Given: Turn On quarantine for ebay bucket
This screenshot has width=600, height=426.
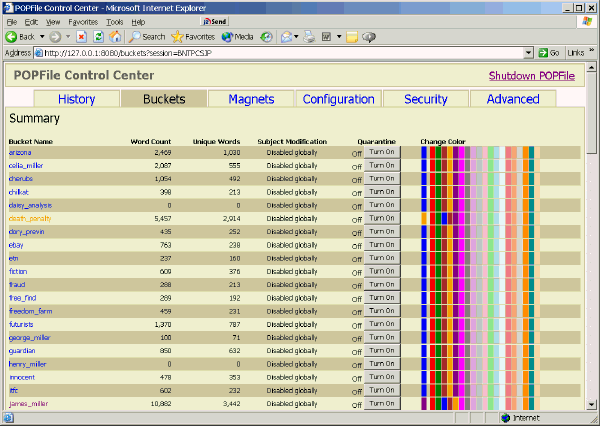Looking at the screenshot, I should tap(382, 245).
